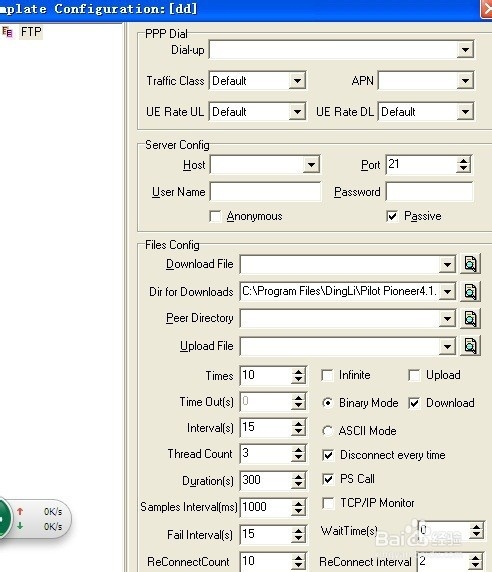The image size is (492, 572).
Task: Adjust Duration(s) with spinner
Action: point(298,480)
